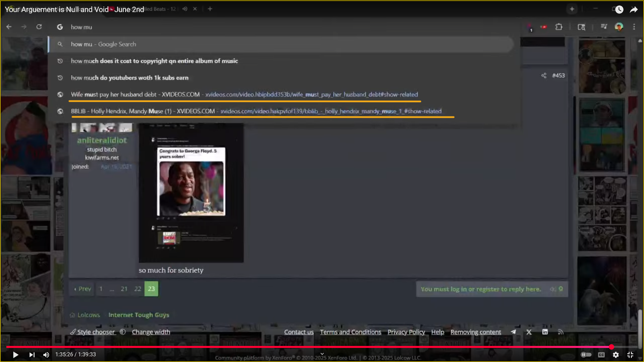The height and width of the screenshot is (362, 644).
Task: Click the Change width link
Action: pyautogui.click(x=151, y=332)
